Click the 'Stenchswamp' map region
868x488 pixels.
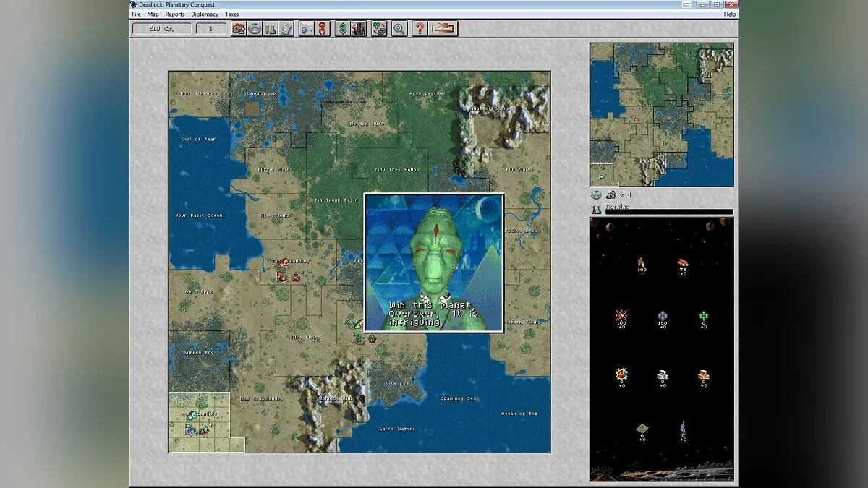(258, 93)
